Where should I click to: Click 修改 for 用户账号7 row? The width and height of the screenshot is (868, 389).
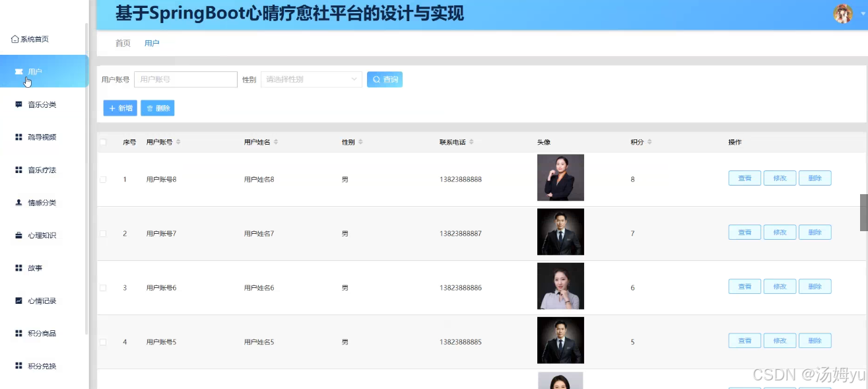pos(780,232)
